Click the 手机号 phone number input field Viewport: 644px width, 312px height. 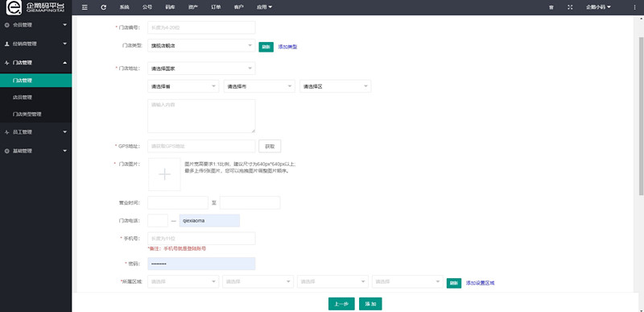(201, 239)
